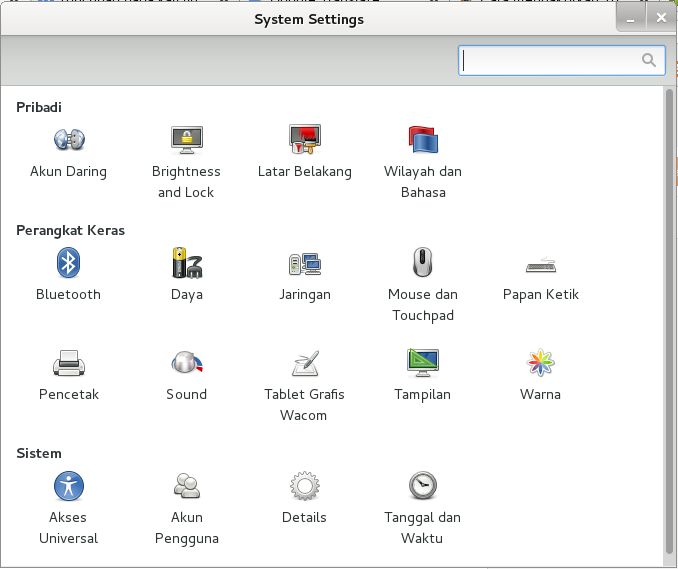Open the Bluetooth settings icon
This screenshot has height=569, width=678.
[68, 262]
